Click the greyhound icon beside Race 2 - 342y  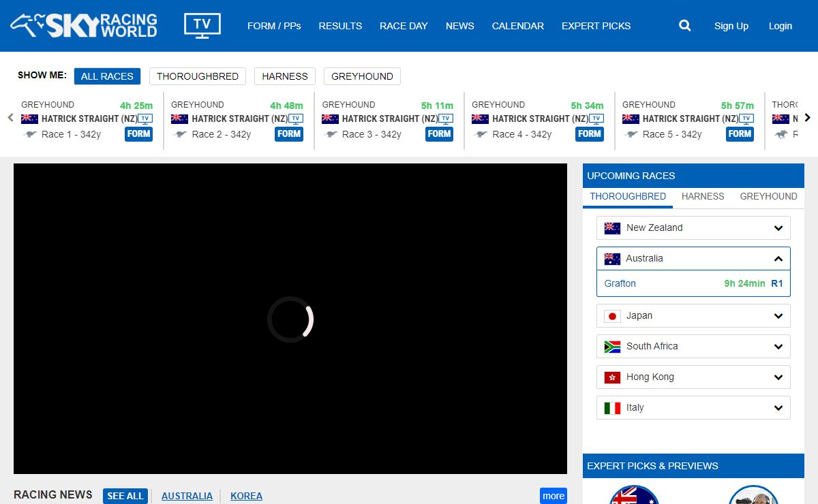click(180, 134)
